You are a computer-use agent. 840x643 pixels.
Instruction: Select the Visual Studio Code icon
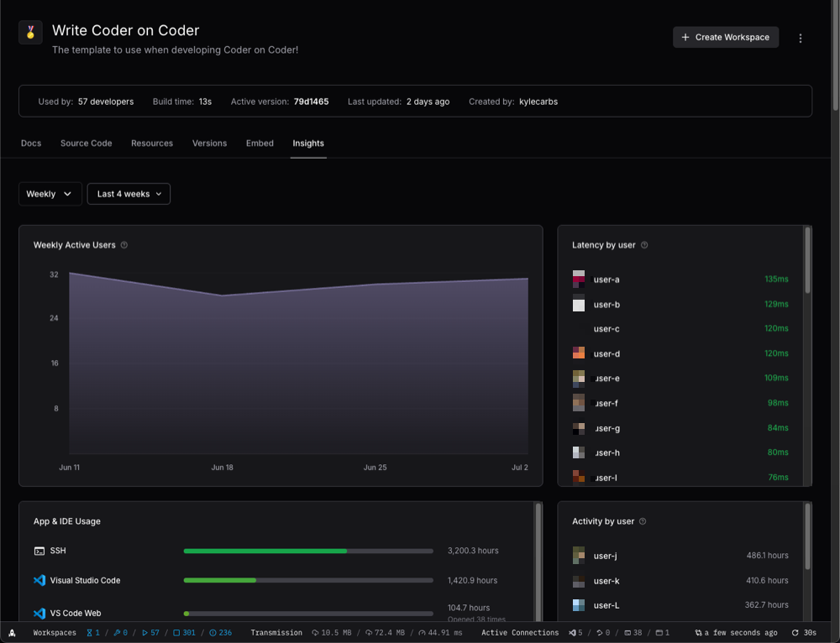click(x=38, y=580)
